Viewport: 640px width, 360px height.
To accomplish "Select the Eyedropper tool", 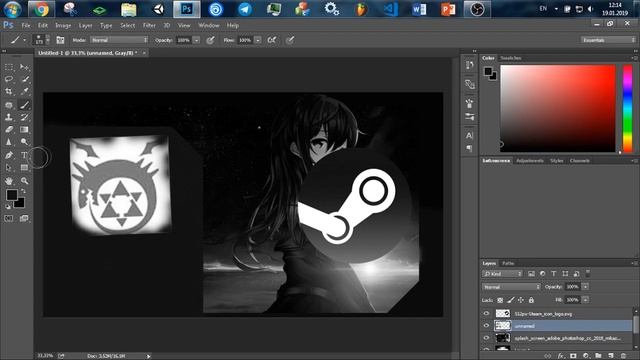I will coord(24,91).
